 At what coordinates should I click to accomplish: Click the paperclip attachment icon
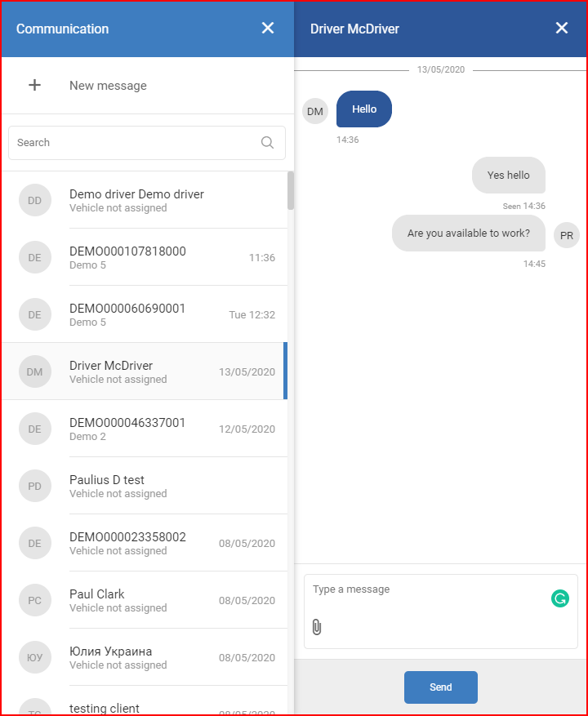click(317, 627)
